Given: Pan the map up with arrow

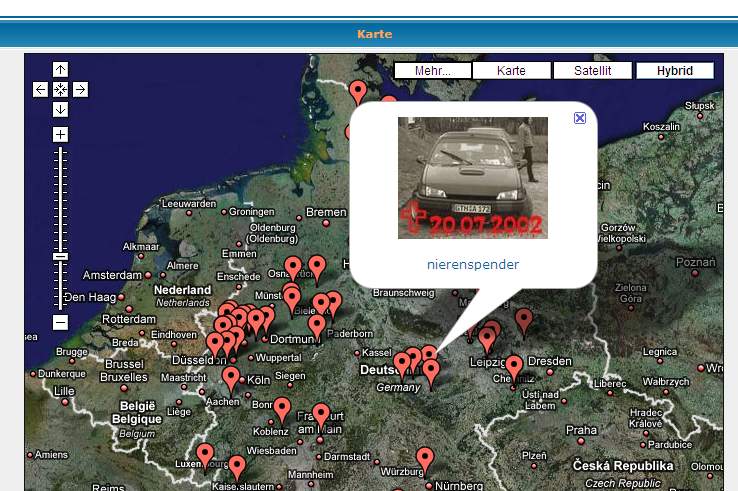Looking at the screenshot, I should 60,69.
